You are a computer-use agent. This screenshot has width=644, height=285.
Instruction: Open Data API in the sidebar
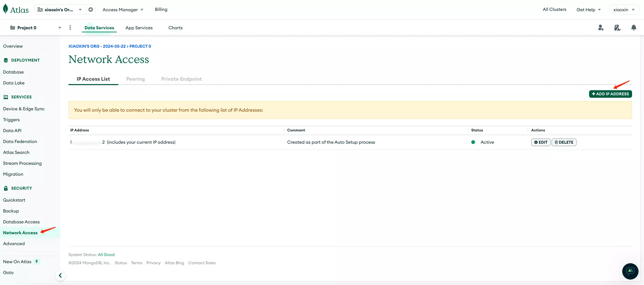click(12, 131)
